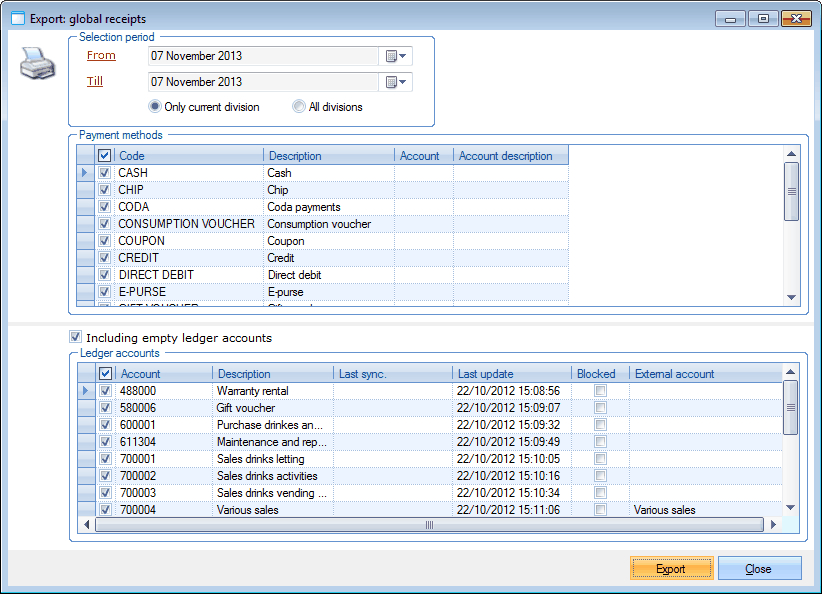Toggle the select-all checkbox in Payment methods header

pyautogui.click(x=105, y=155)
